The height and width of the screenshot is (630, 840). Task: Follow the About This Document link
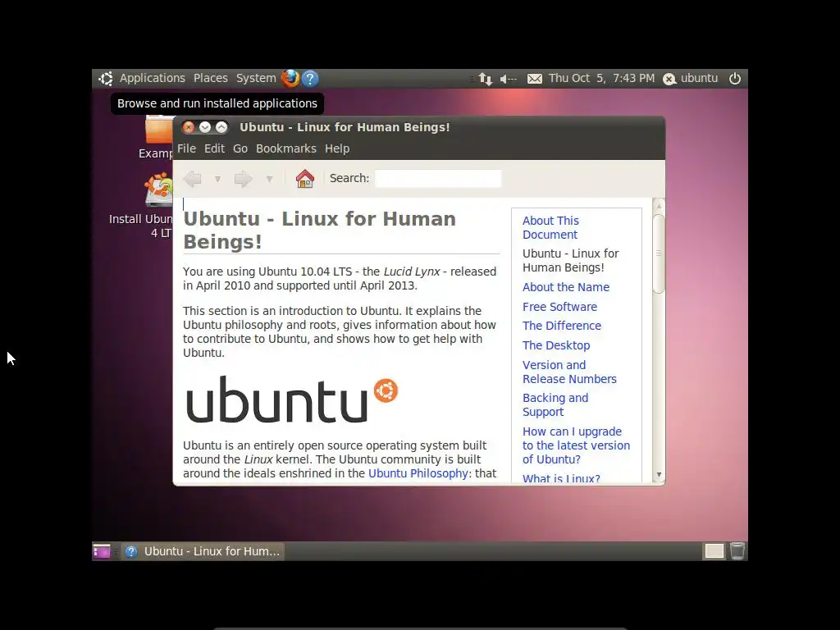pyautogui.click(x=550, y=228)
